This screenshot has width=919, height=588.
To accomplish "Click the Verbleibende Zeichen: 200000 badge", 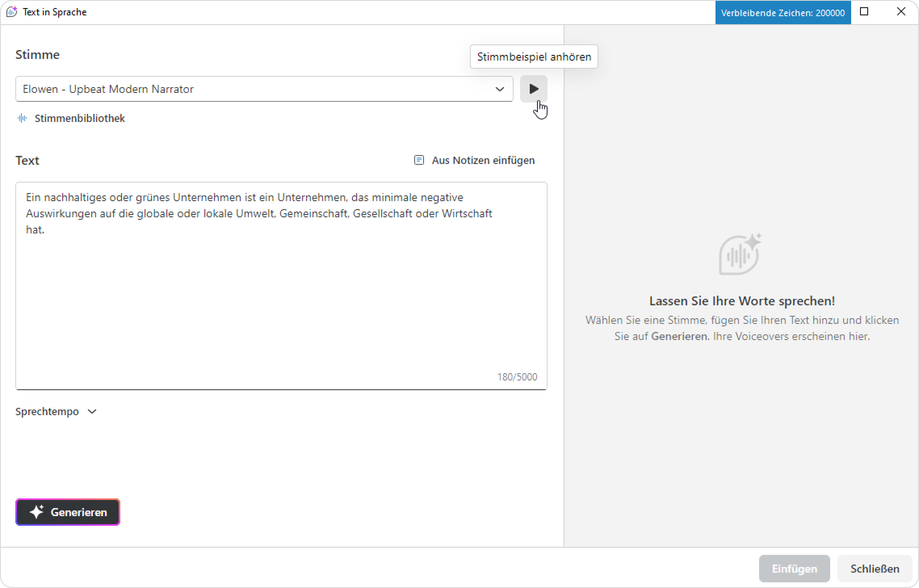I will click(x=783, y=13).
